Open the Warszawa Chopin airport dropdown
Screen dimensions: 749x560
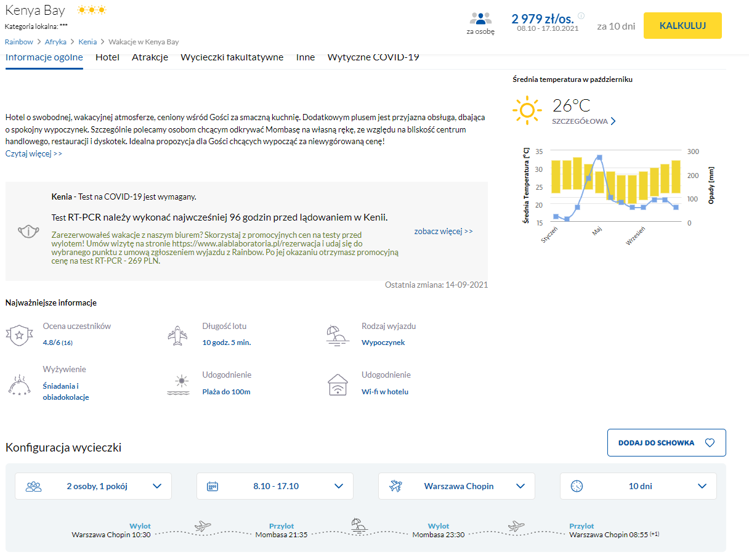pyautogui.click(x=456, y=486)
